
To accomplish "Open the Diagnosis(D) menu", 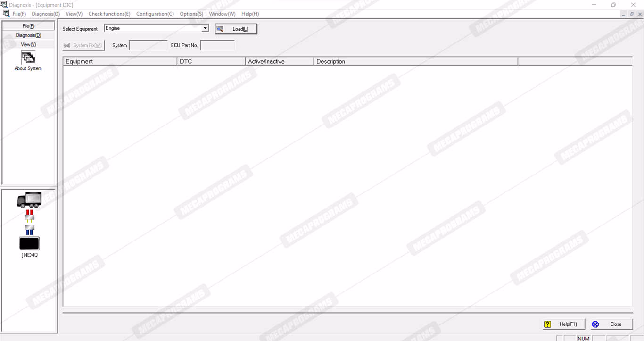I will pos(46,14).
